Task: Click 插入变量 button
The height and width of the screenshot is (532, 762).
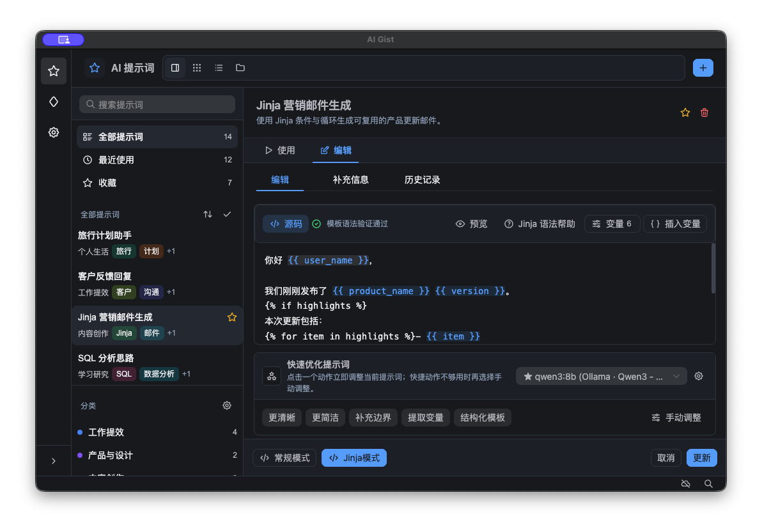Action: [675, 224]
